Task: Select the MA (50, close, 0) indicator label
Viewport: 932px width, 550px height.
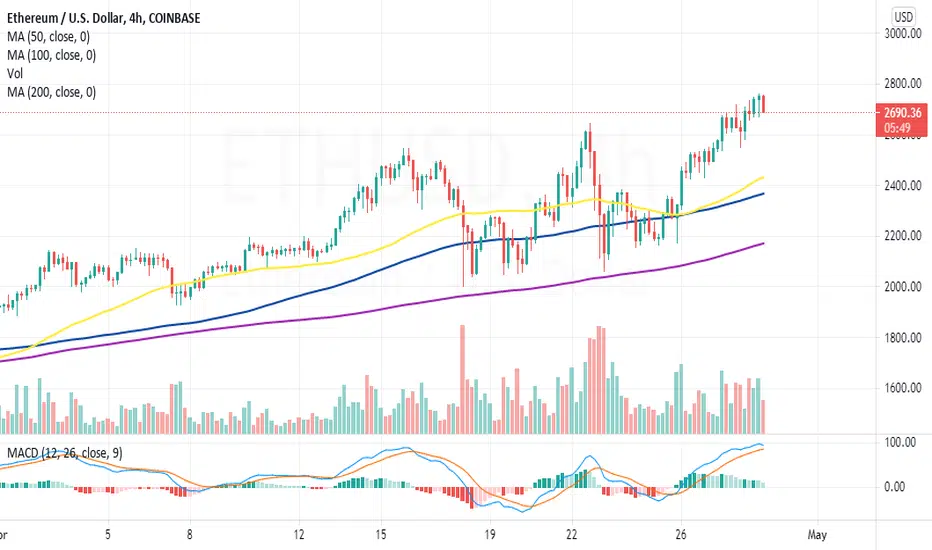Action: pyautogui.click(x=48, y=37)
